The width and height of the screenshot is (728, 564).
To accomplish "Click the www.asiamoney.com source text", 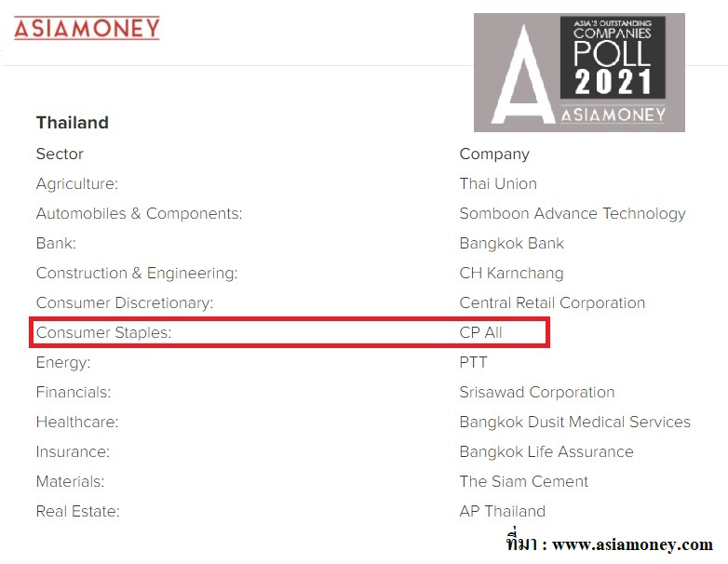I will click(633, 544).
